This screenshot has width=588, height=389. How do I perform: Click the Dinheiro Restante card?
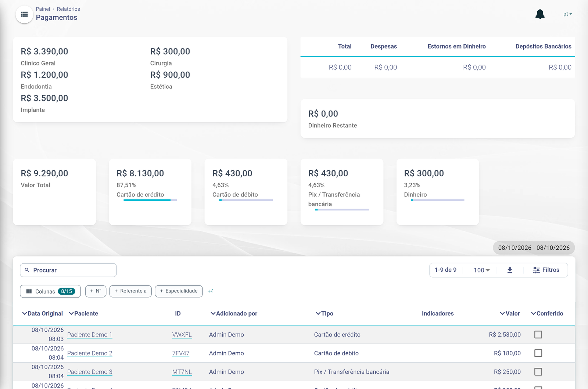tap(438, 118)
